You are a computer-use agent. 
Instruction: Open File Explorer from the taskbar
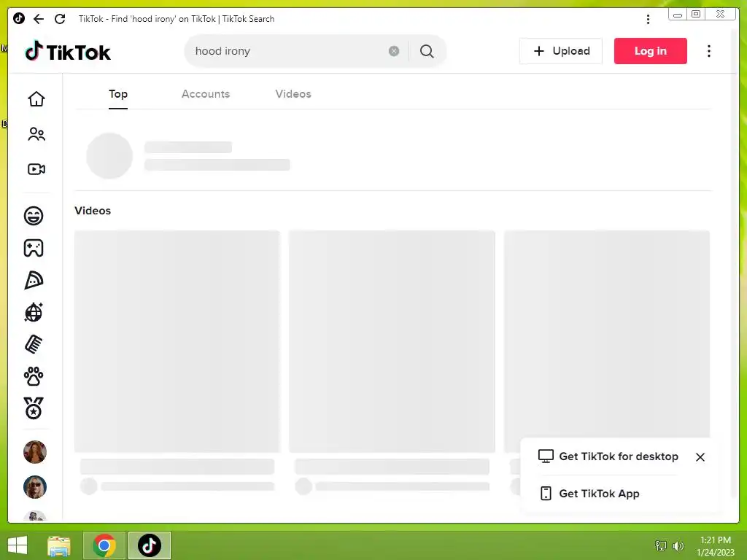click(x=59, y=545)
